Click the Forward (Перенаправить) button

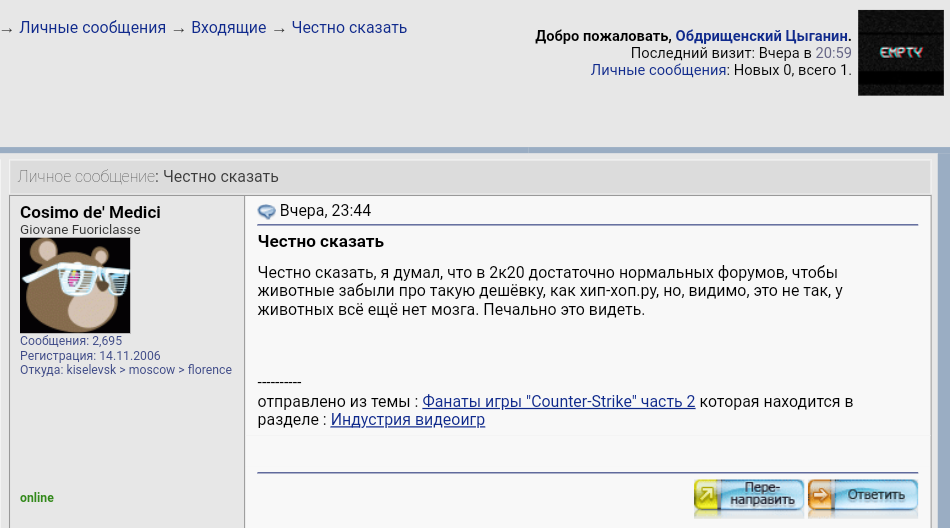coord(749,496)
